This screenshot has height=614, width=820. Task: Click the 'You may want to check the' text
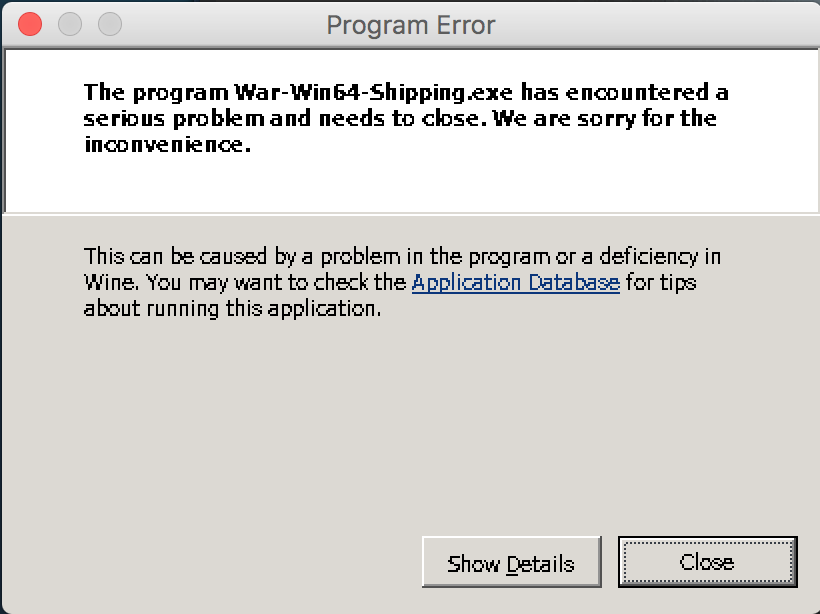(276, 283)
